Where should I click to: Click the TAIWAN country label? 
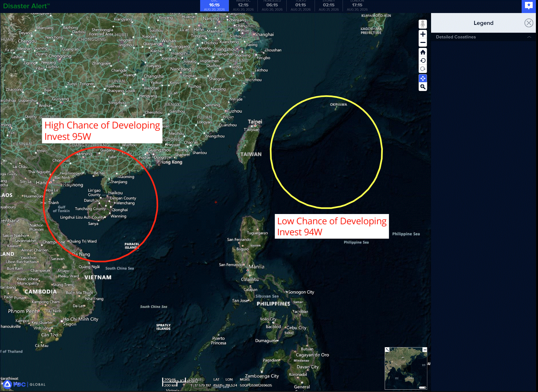click(x=251, y=154)
